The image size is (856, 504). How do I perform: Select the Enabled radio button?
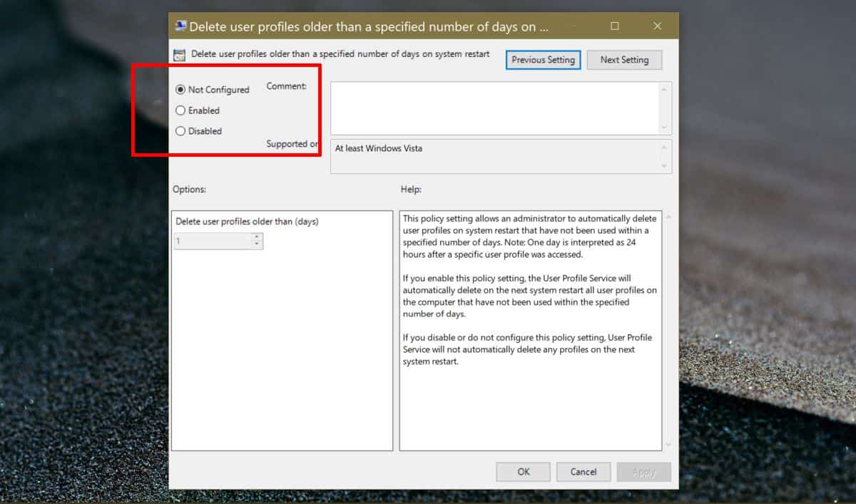[x=180, y=110]
